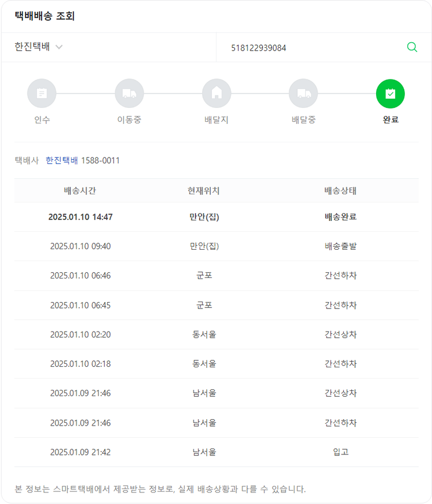Click the green search magnifier icon

tap(412, 47)
